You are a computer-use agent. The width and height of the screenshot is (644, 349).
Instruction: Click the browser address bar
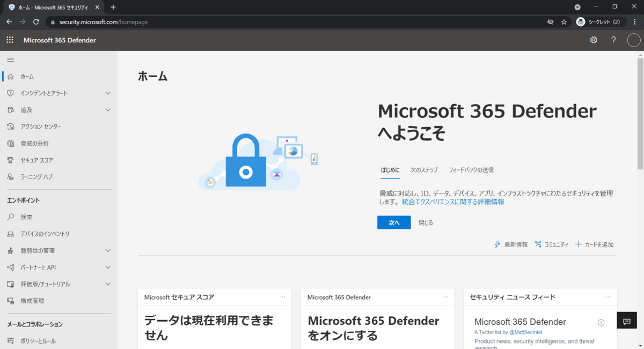294,22
